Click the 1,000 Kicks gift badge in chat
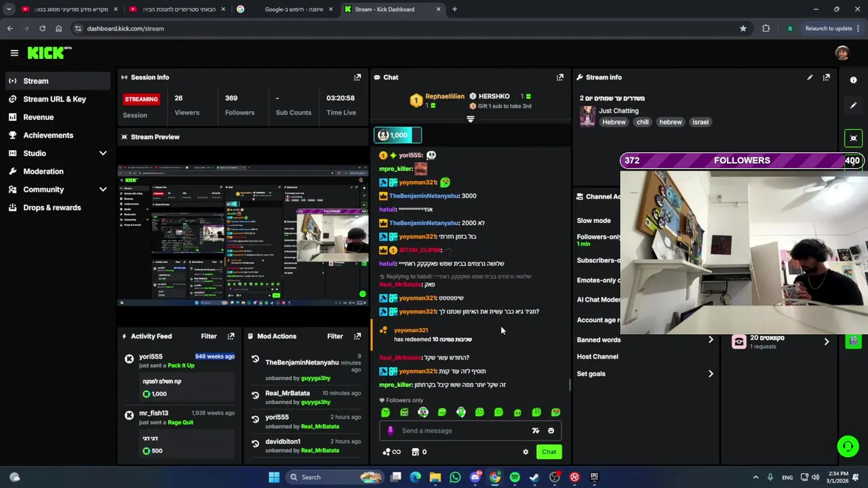Image resolution: width=868 pixels, height=488 pixels. coord(397,135)
